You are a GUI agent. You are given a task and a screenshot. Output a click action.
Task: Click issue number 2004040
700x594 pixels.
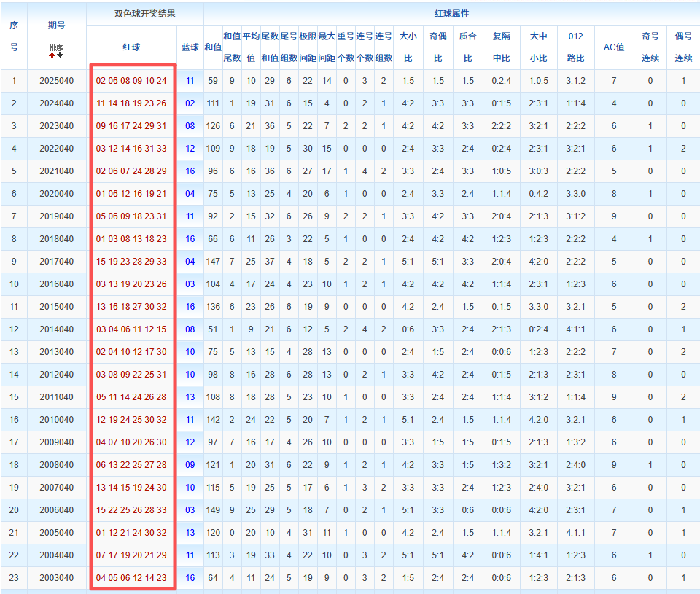(56, 555)
